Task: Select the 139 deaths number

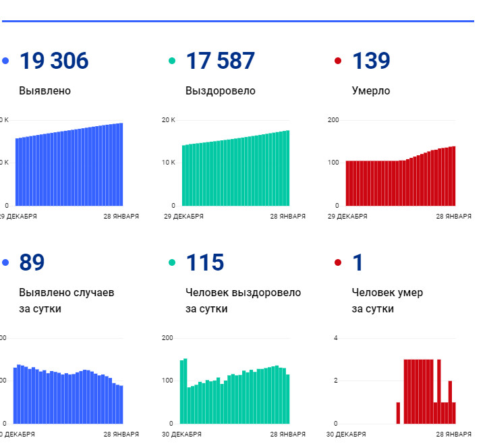Action: pyautogui.click(x=371, y=61)
